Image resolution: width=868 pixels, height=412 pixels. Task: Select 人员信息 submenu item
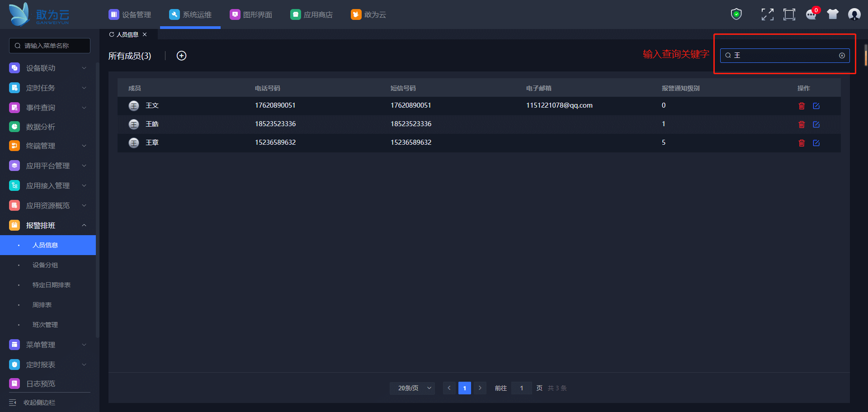click(x=48, y=245)
